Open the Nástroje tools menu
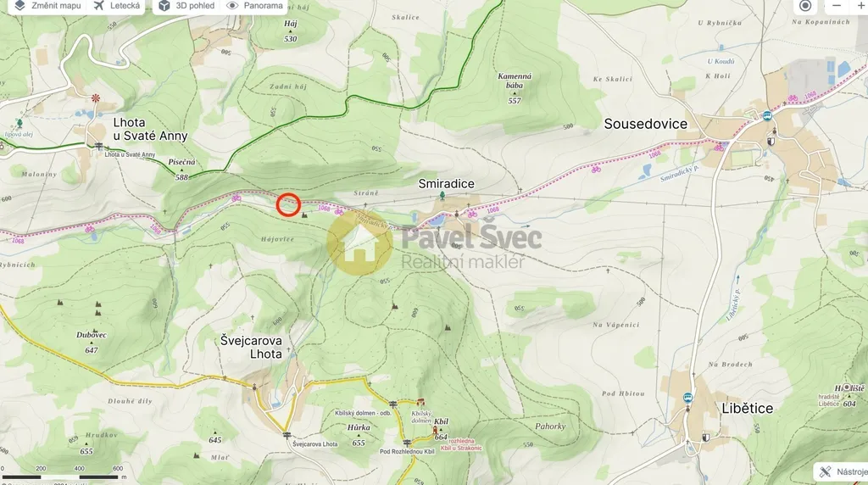The height and width of the screenshot is (485, 868). point(842,471)
